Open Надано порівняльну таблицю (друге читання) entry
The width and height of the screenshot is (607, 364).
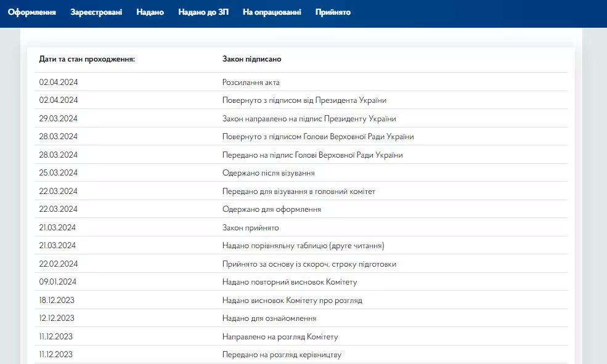[303, 245]
